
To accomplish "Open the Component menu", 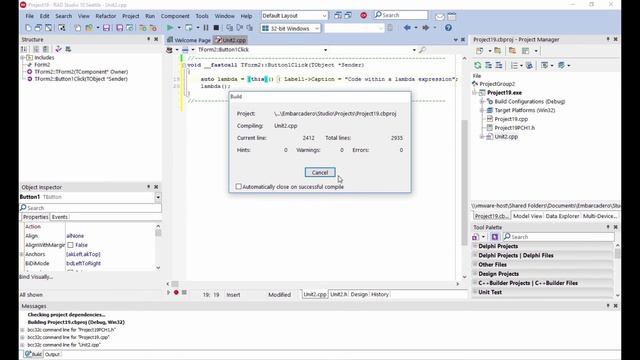I will point(175,16).
